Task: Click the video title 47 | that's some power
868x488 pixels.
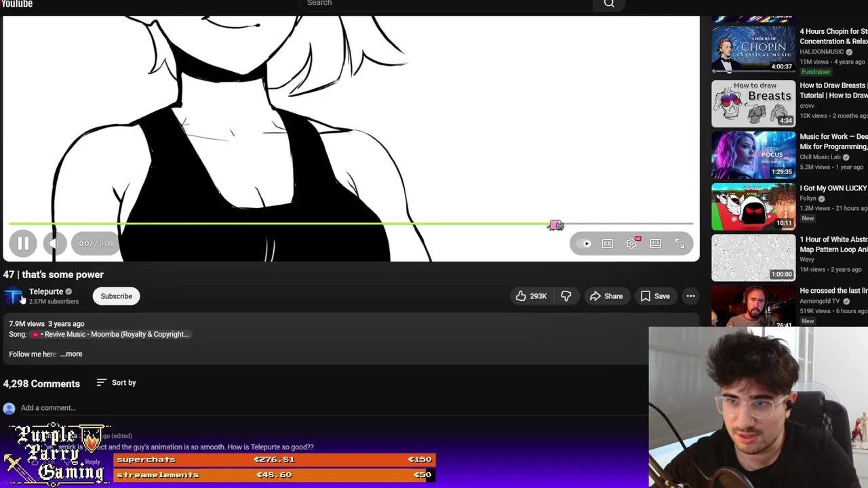Action: click(x=53, y=274)
